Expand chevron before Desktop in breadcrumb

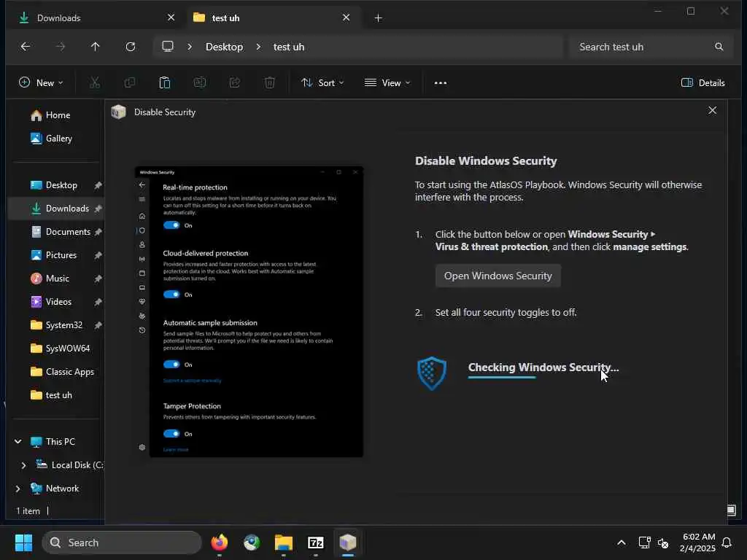tap(190, 47)
